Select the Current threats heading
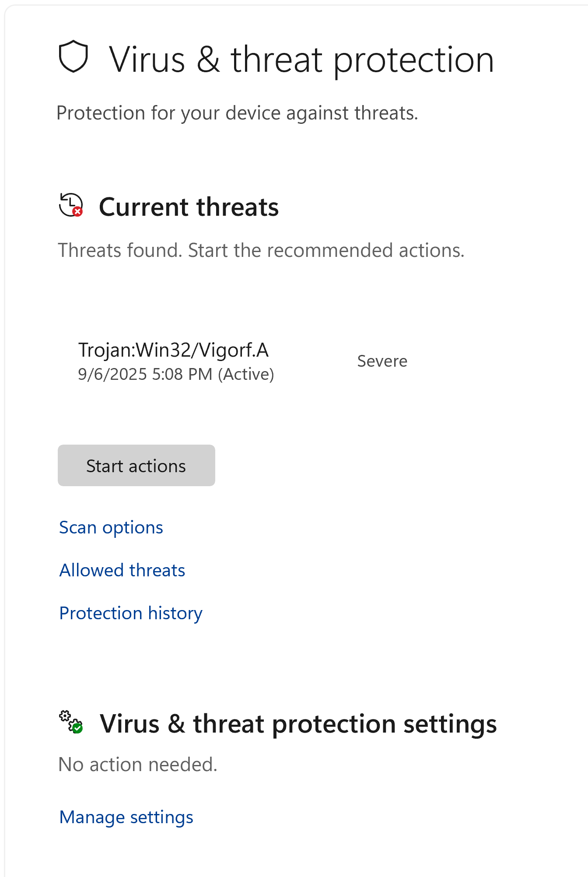The height and width of the screenshot is (877, 588). [x=189, y=207]
